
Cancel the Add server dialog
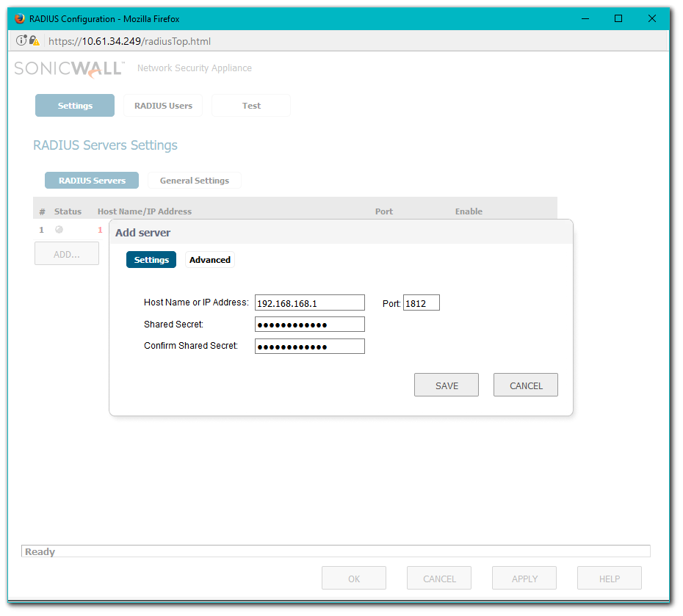526,385
